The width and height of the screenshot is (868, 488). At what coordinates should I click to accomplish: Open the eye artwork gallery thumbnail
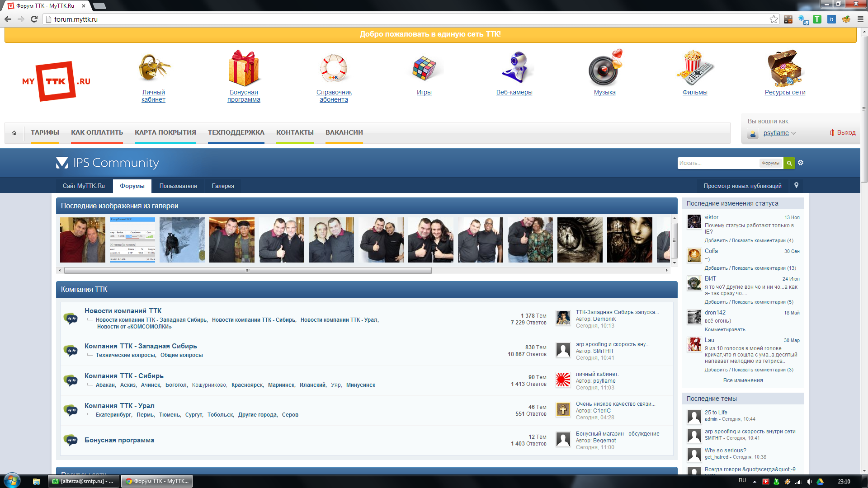click(x=580, y=240)
